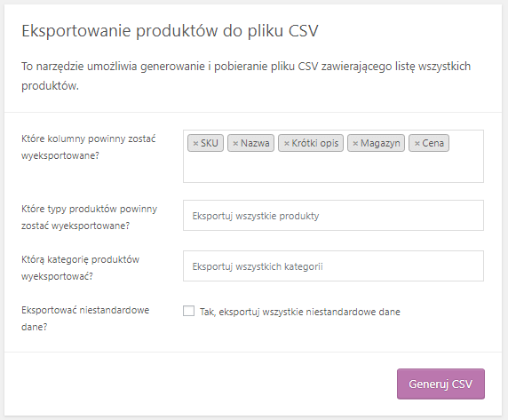Remove the Cena column tag
Screen dimensions: 508x420
417,144
